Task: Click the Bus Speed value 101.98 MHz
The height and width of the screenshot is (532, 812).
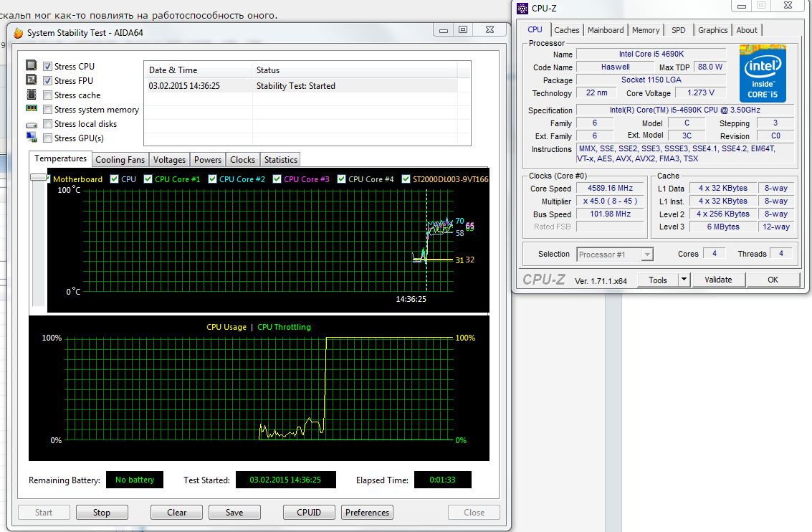Action: 610,214
